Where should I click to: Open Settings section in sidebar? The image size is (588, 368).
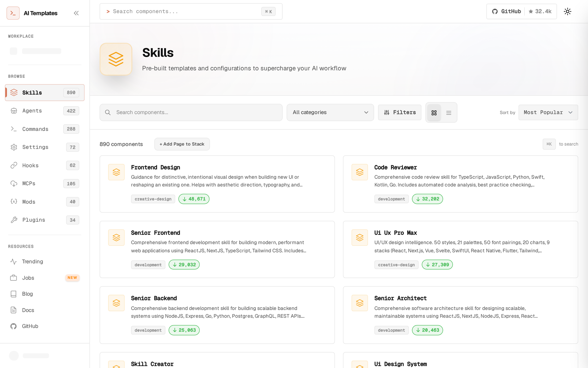tap(45, 147)
